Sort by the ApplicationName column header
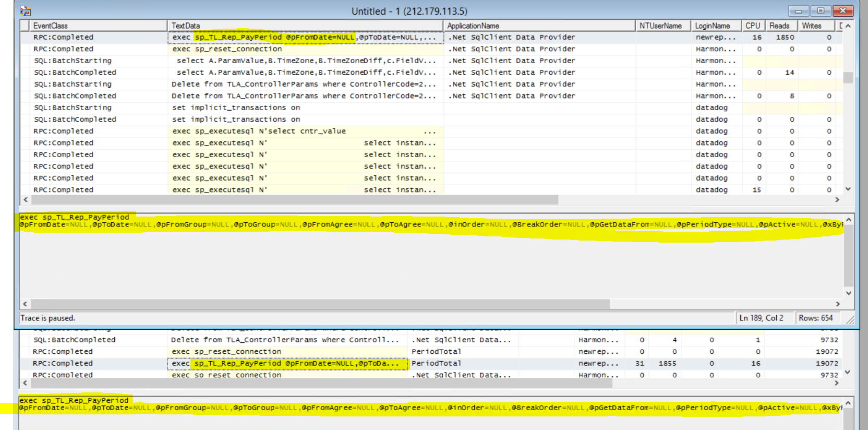Image resolution: width=868 pixels, height=430 pixels. (x=539, y=26)
